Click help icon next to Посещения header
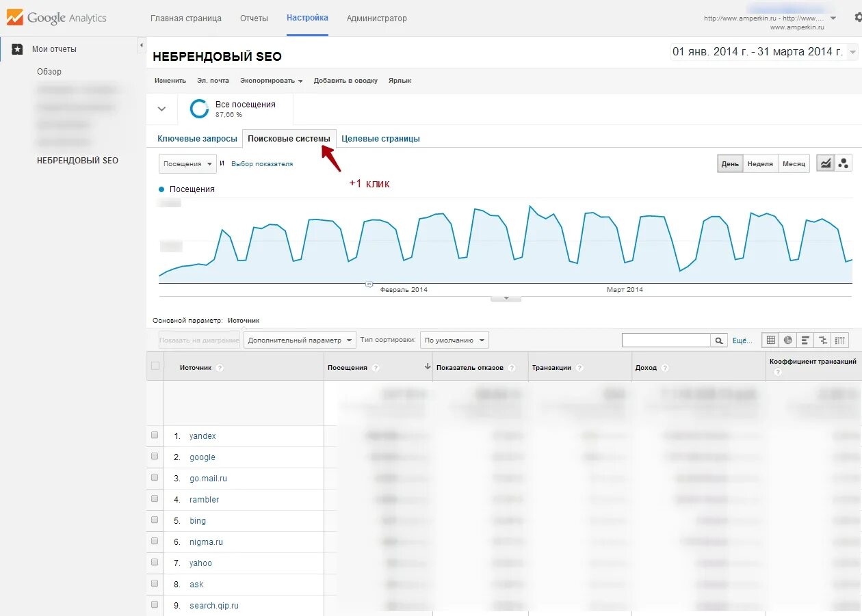 click(x=376, y=368)
